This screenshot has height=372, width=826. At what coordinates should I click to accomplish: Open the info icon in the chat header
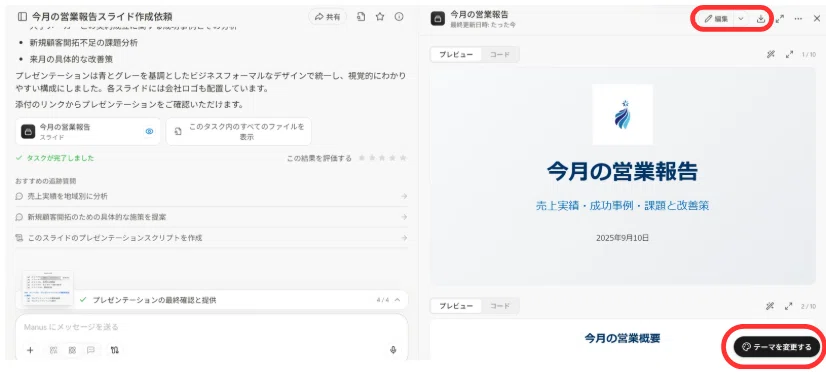click(399, 17)
